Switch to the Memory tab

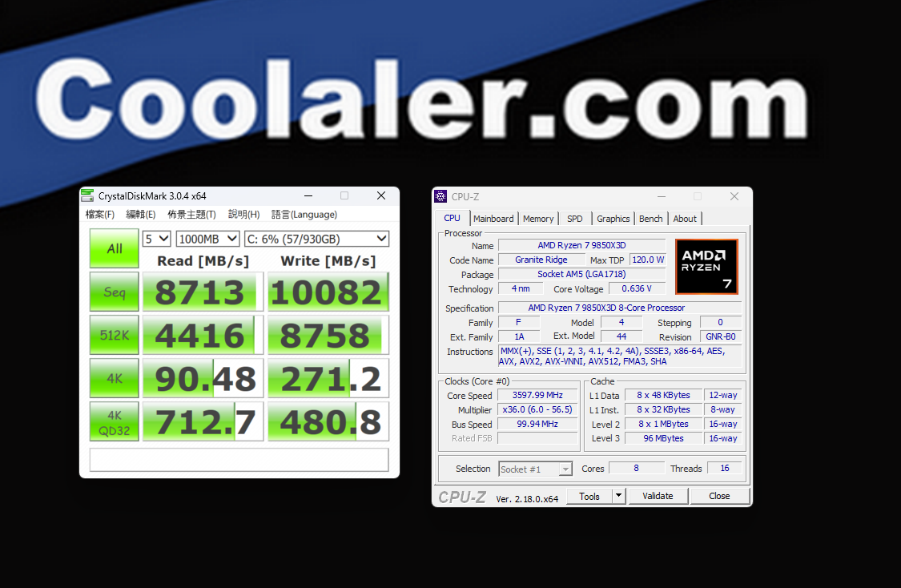[538, 219]
